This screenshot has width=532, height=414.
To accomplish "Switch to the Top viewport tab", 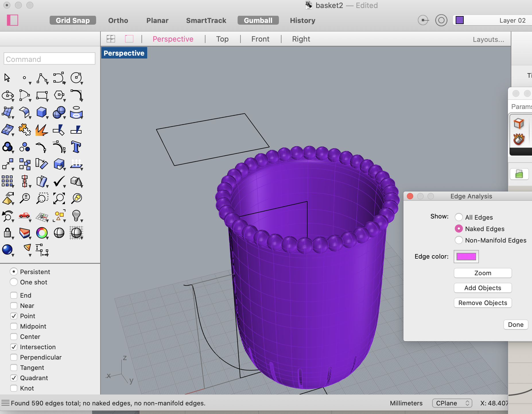I will pos(222,39).
